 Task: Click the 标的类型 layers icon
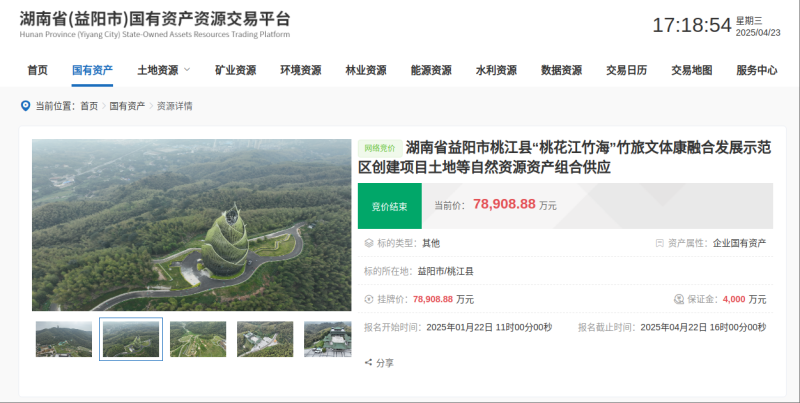(x=369, y=243)
